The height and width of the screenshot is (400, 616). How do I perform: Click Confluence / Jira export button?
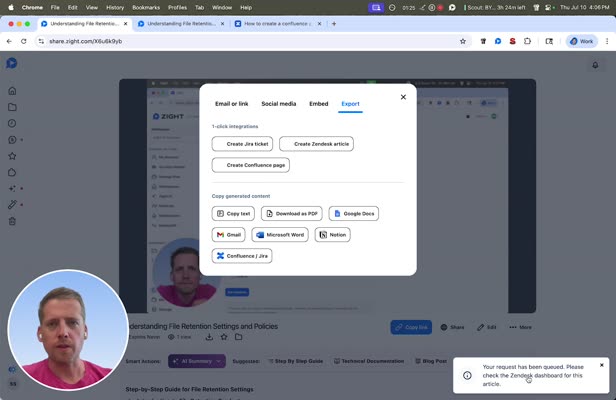[x=242, y=256]
